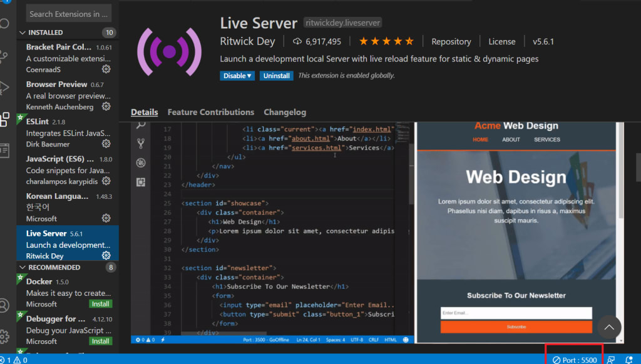Open the Source Control activity bar icon
The height and width of the screenshot is (364, 641).
click(x=4, y=56)
